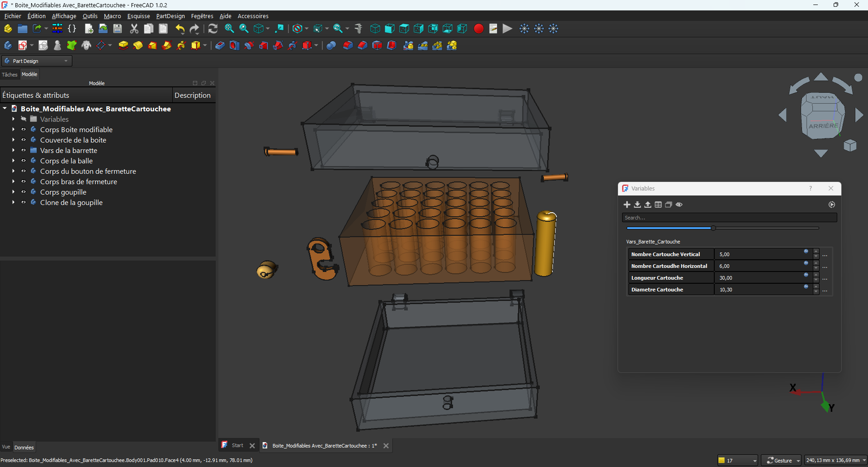Start macro recording with the red circle
Viewport: 868px width, 467px height.
point(478,29)
